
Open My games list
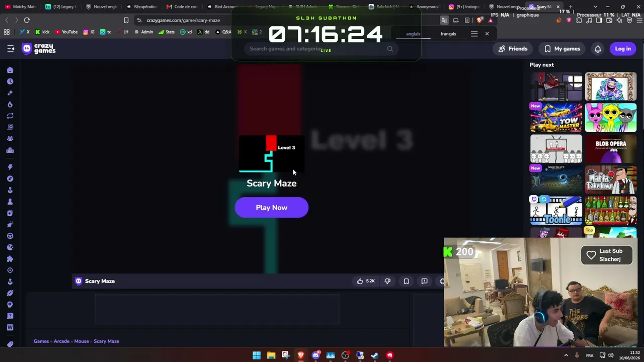pos(562,49)
